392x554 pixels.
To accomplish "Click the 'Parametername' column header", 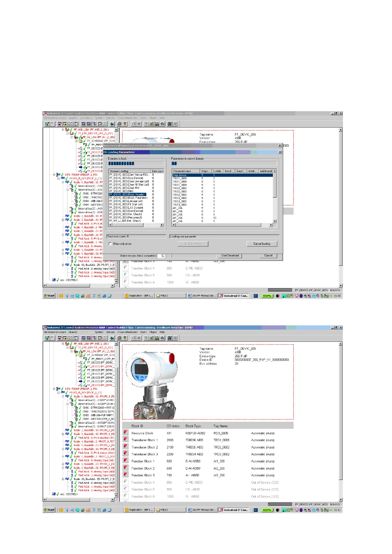I will click(186, 171).
